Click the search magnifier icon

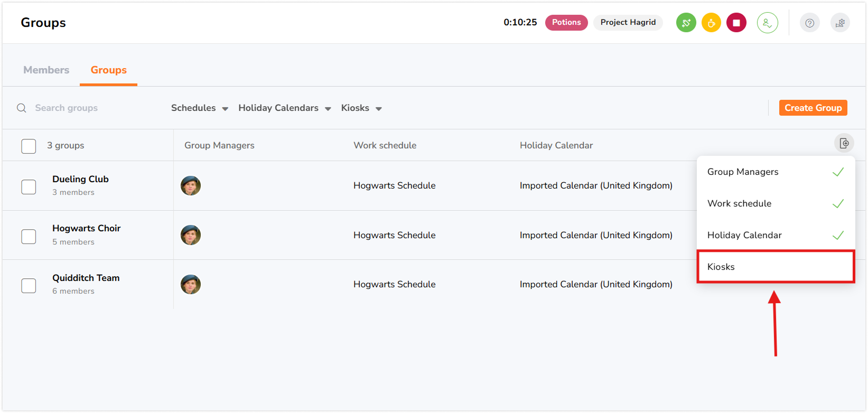coord(22,108)
